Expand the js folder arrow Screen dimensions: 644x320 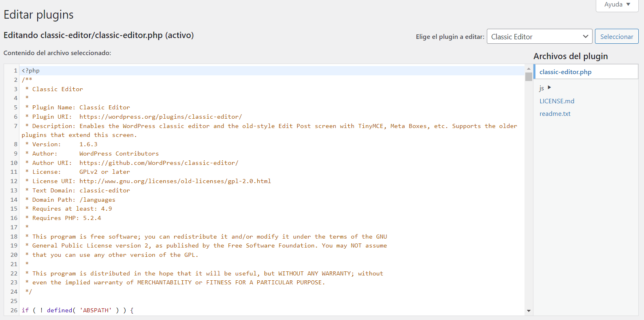pyautogui.click(x=549, y=87)
